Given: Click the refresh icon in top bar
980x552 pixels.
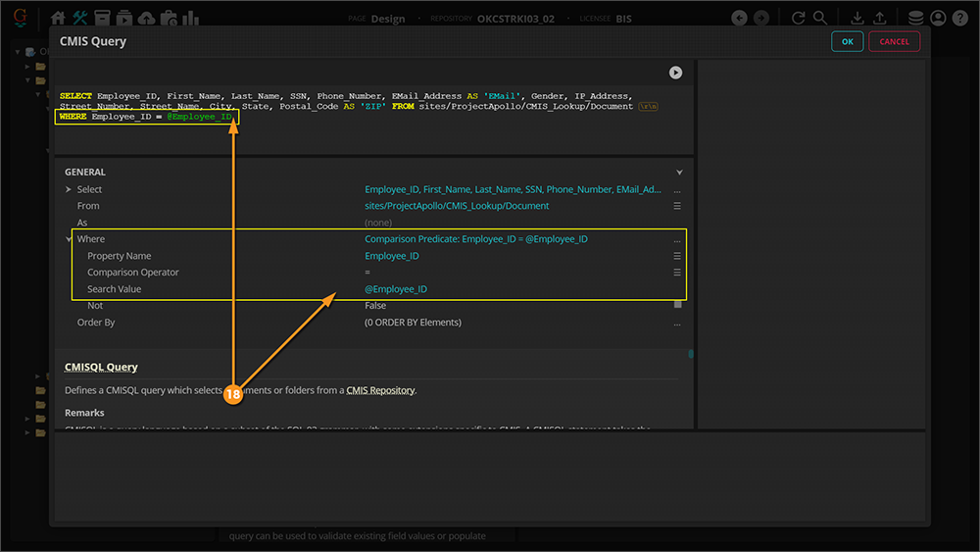Looking at the screenshot, I should tap(798, 18).
